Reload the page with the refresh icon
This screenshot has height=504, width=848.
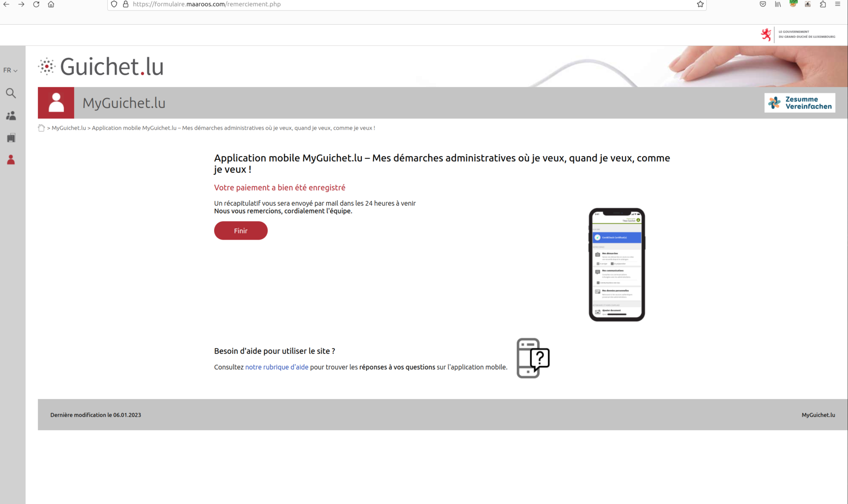tap(36, 4)
